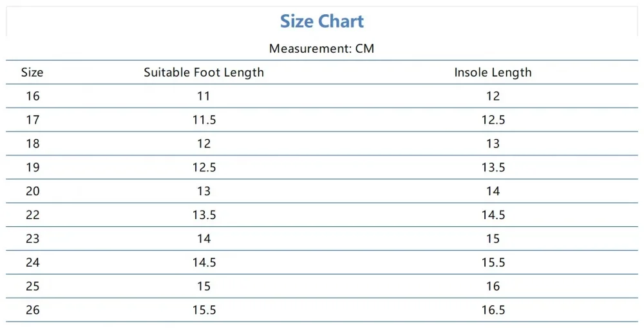Select foot length value 13.5
This screenshot has height=328, width=644.
pos(204,215)
